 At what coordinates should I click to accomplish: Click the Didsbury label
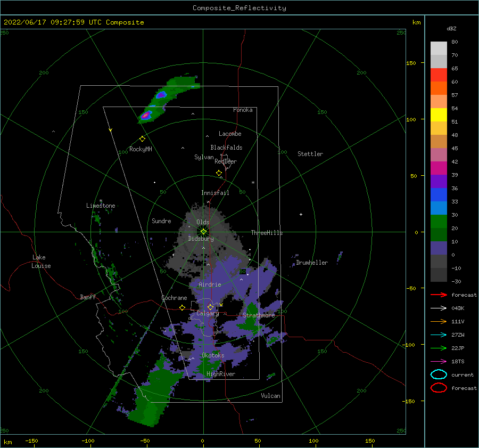tap(201, 239)
